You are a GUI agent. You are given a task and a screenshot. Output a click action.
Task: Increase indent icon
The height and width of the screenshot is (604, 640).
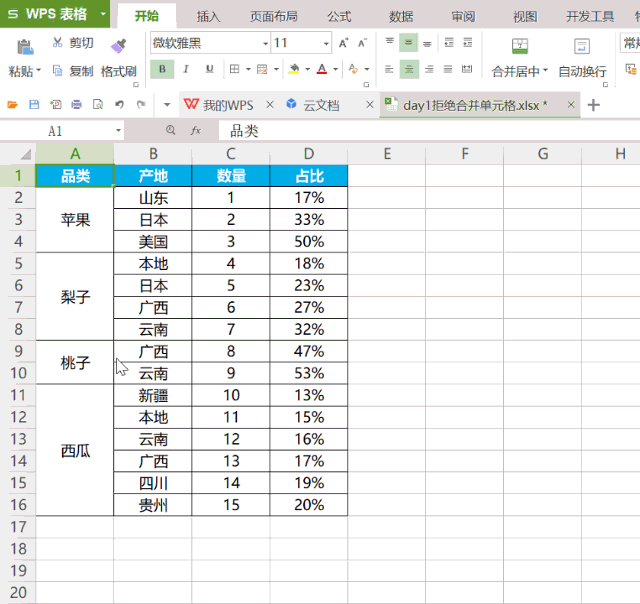[x=467, y=42]
